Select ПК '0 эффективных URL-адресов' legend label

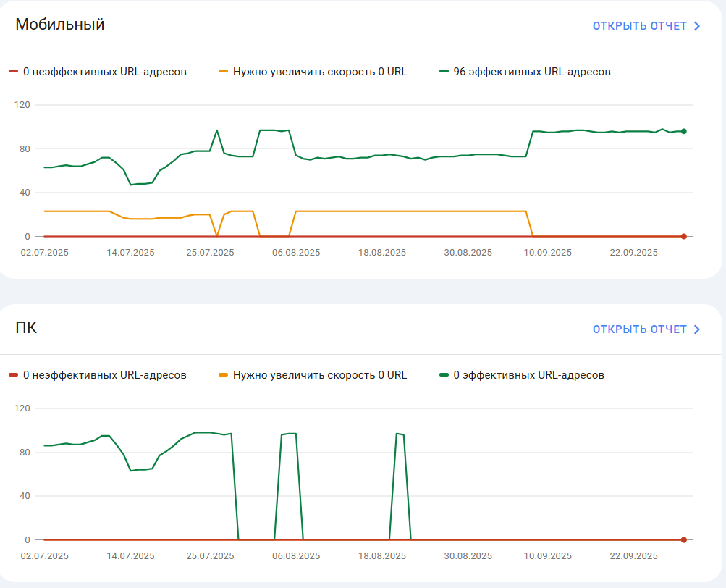tap(529, 375)
